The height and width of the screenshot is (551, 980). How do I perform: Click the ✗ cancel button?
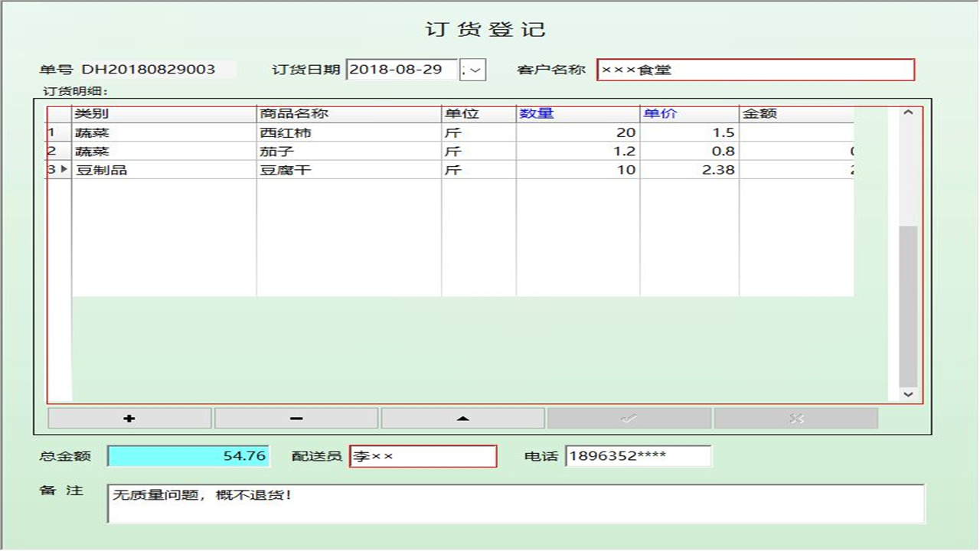point(794,418)
